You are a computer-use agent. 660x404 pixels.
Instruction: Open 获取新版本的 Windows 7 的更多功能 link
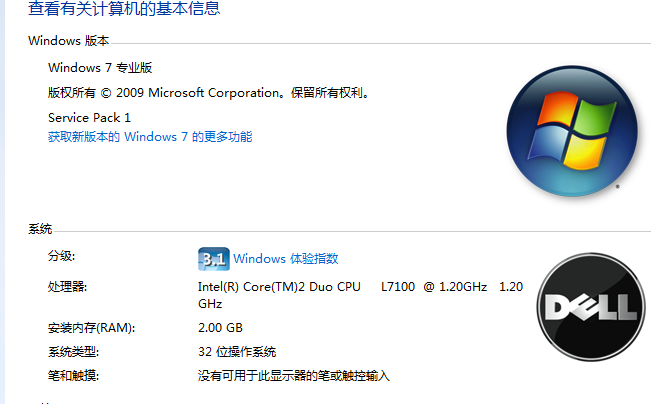[150, 137]
